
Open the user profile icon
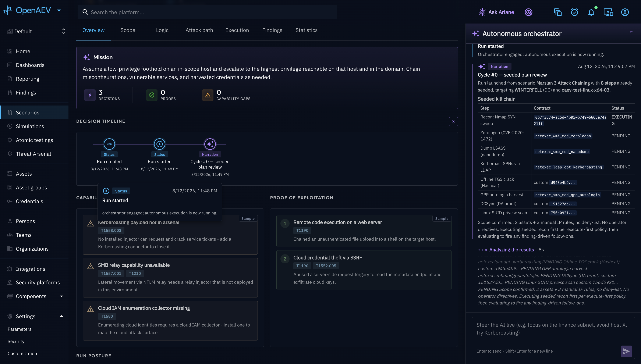[x=625, y=12]
